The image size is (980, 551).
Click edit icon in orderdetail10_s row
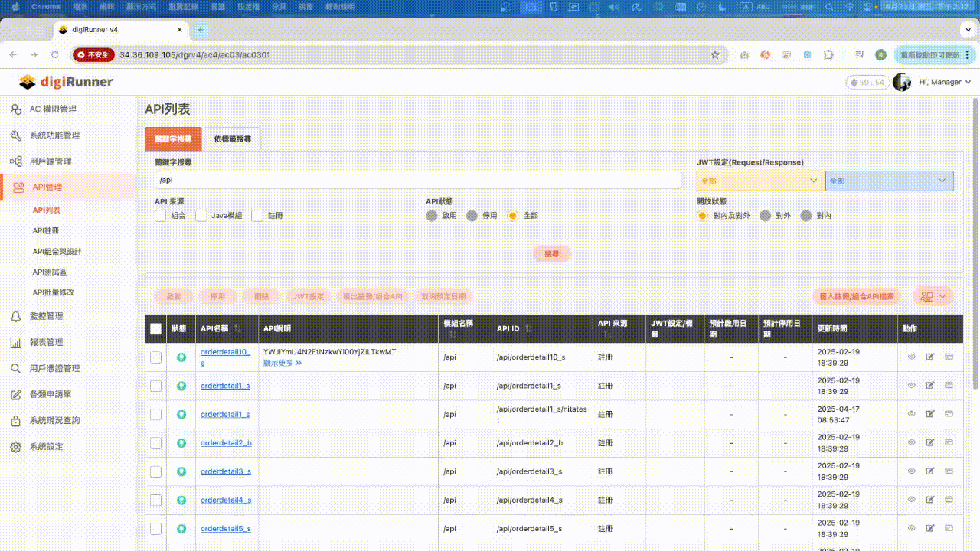pos(930,357)
